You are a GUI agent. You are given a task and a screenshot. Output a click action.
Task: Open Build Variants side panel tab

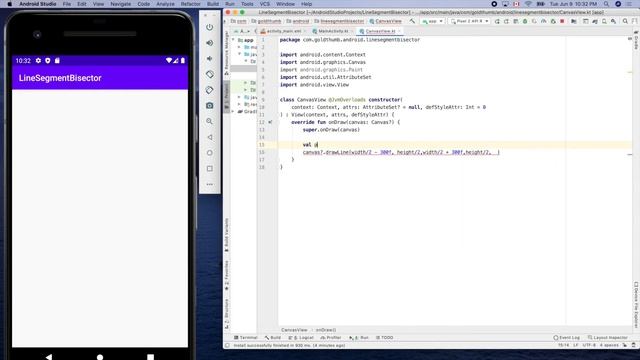tap(227, 235)
